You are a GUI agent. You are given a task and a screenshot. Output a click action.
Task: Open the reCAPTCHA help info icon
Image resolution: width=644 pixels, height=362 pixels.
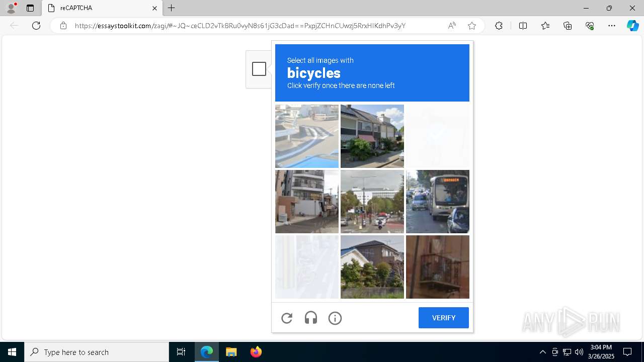[x=335, y=318]
